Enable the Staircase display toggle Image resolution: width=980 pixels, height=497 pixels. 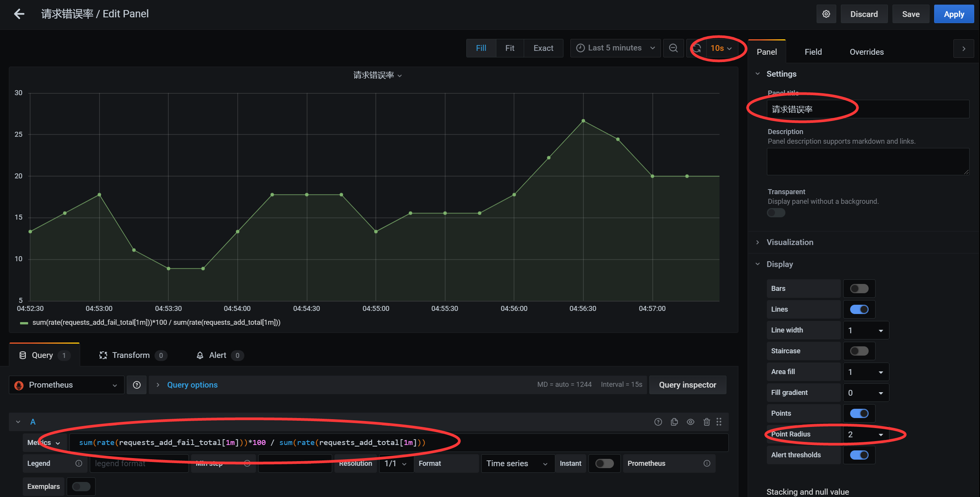click(x=859, y=351)
